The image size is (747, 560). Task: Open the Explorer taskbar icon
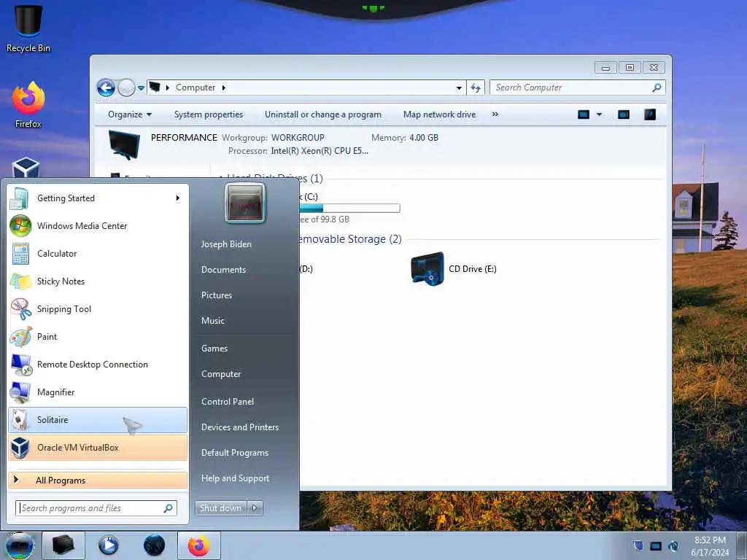[x=63, y=545]
